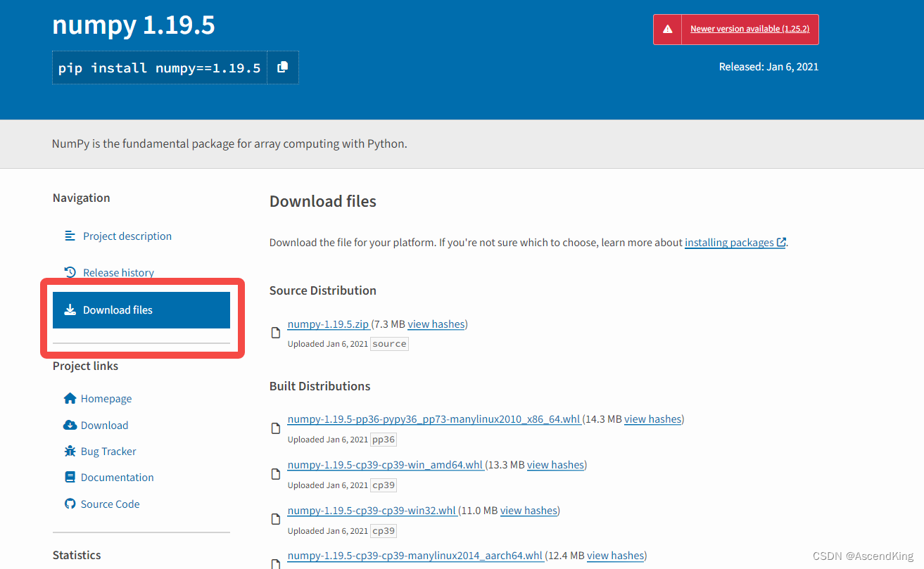This screenshot has height=569, width=924.
Task: Click the Source Distribution heading
Action: [323, 290]
